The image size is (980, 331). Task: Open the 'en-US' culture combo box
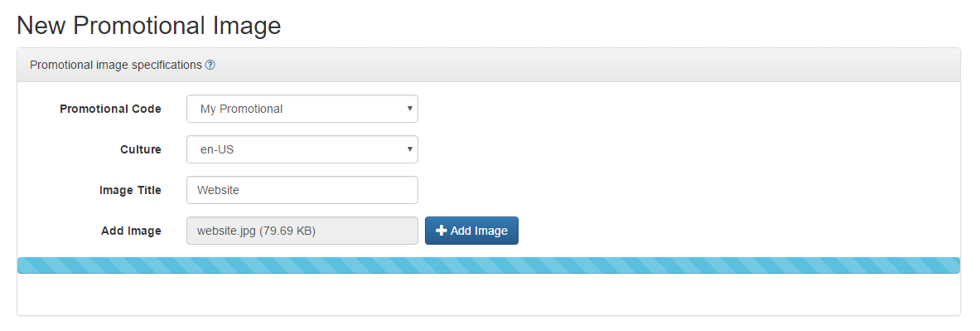[x=302, y=149]
